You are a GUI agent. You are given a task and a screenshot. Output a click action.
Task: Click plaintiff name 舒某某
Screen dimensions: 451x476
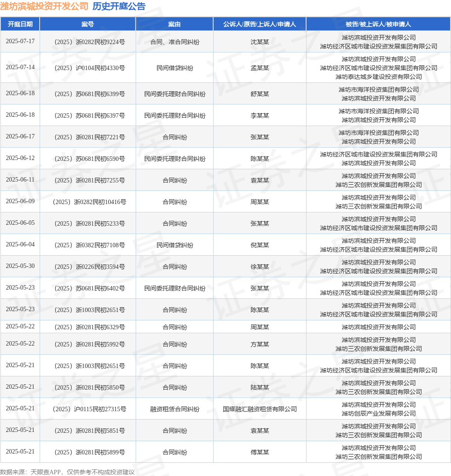click(259, 94)
